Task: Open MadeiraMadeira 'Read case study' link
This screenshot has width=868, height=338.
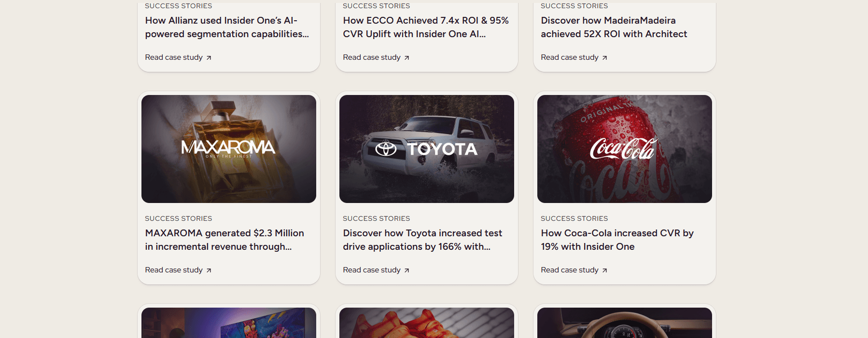Action: pyautogui.click(x=574, y=57)
